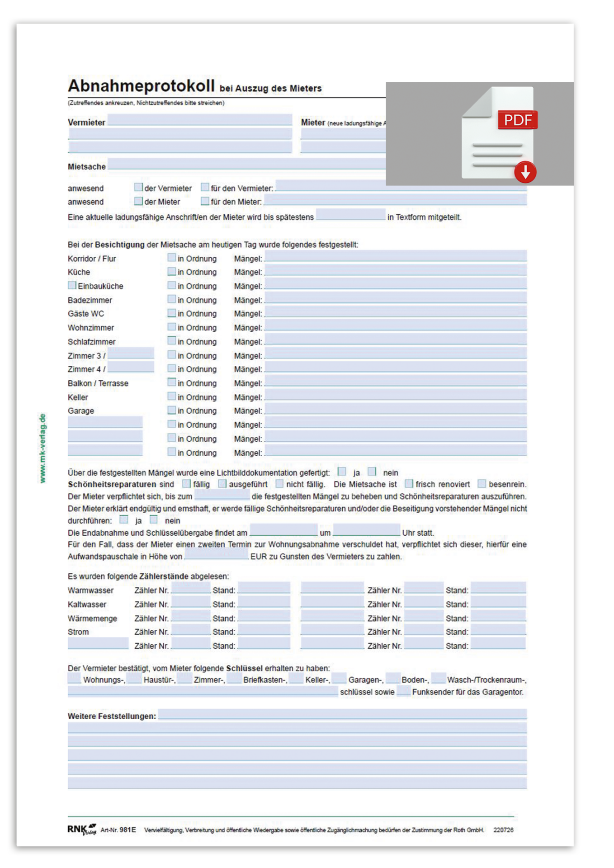Click the 'Abnahmeprotokoll' heading
The width and height of the screenshot is (614, 868).
141,85
